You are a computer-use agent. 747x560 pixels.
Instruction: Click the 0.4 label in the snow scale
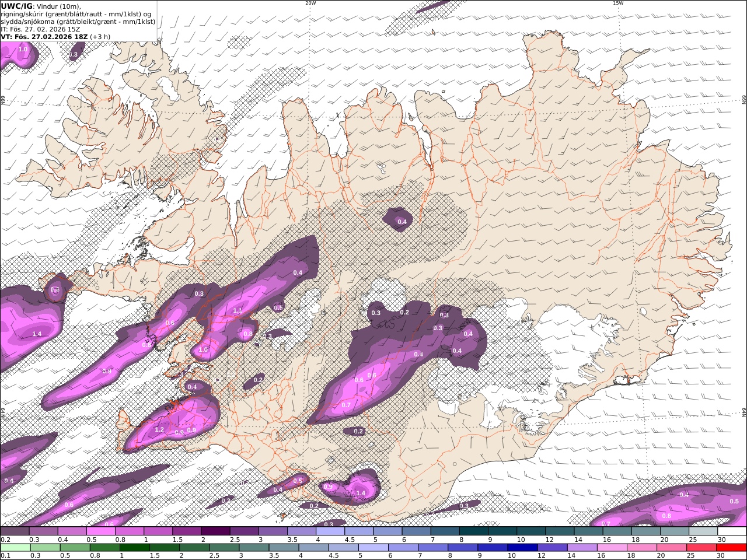(x=64, y=540)
